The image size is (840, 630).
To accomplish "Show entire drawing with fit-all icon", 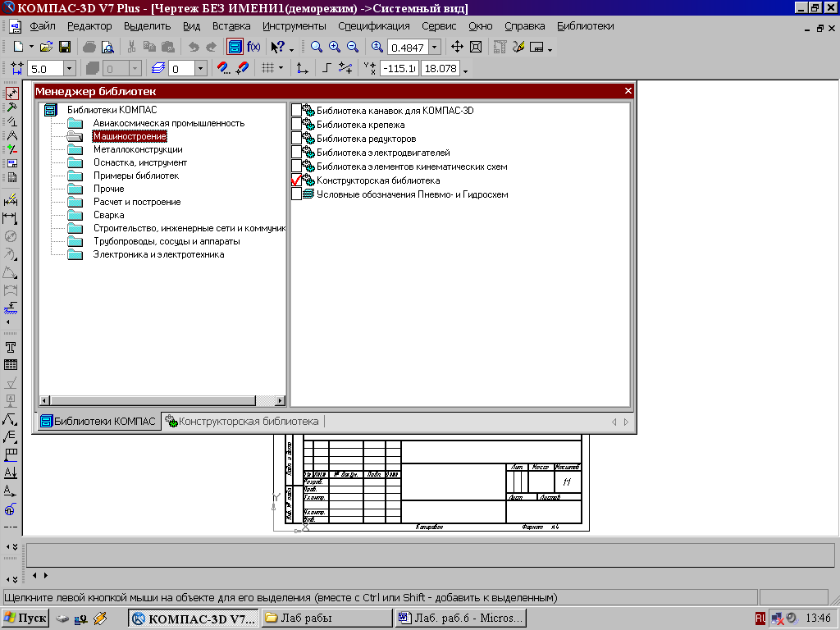I will pos(476,47).
